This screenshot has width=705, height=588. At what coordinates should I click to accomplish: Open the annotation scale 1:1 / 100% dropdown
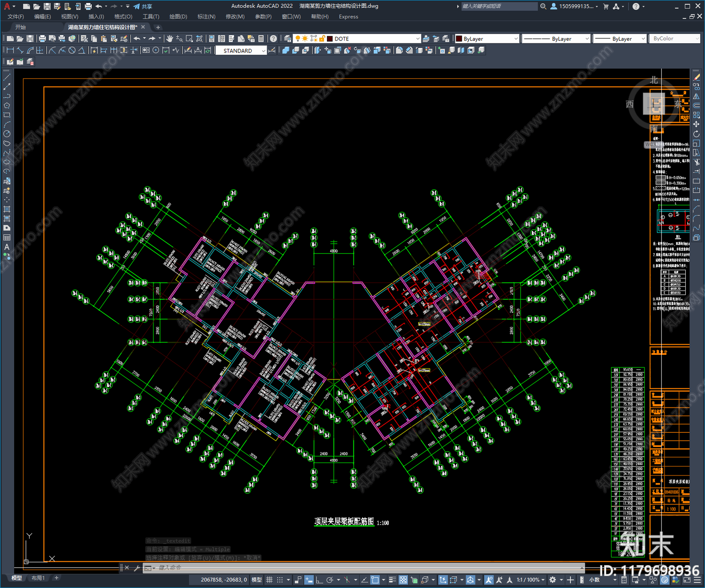[531, 580]
